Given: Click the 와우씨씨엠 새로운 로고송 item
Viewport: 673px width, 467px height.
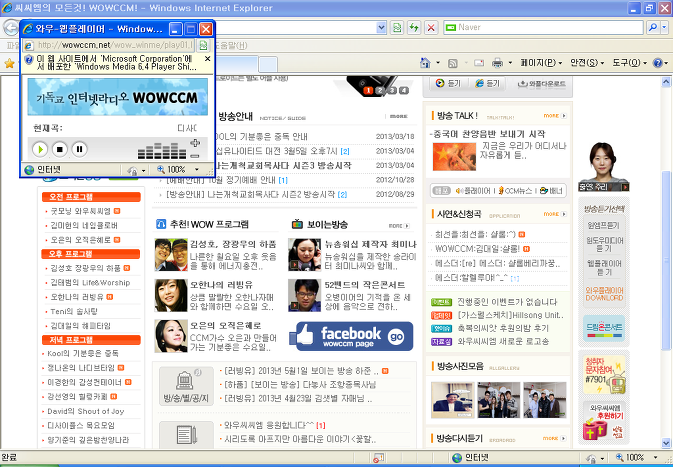Looking at the screenshot, I should tap(503, 342).
